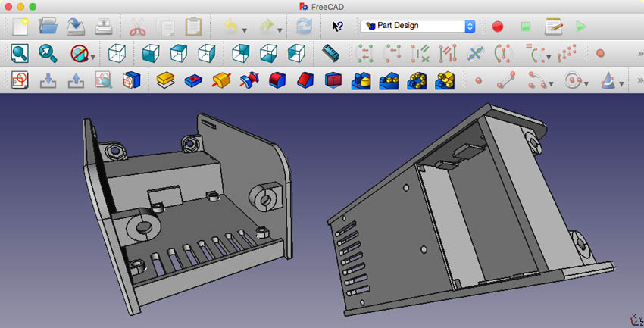The height and width of the screenshot is (328, 644).
Task: Open the Part Design workbench dropdown
Action: 418,26
